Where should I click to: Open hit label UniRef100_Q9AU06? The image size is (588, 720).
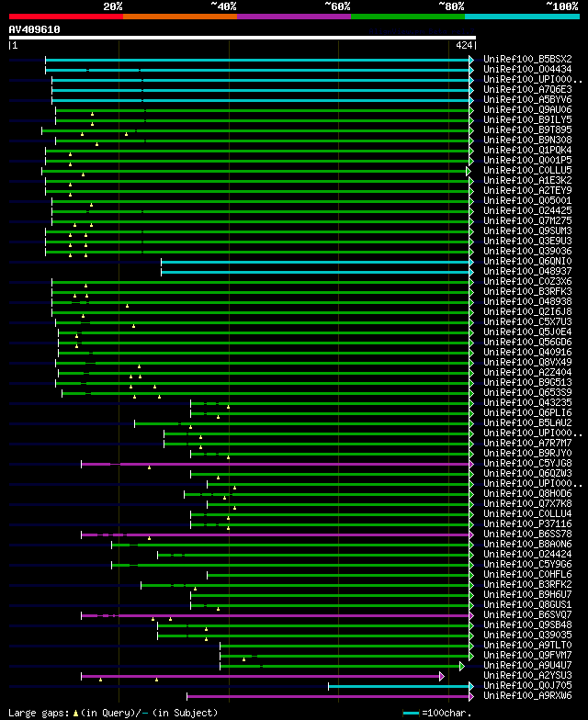(527, 110)
